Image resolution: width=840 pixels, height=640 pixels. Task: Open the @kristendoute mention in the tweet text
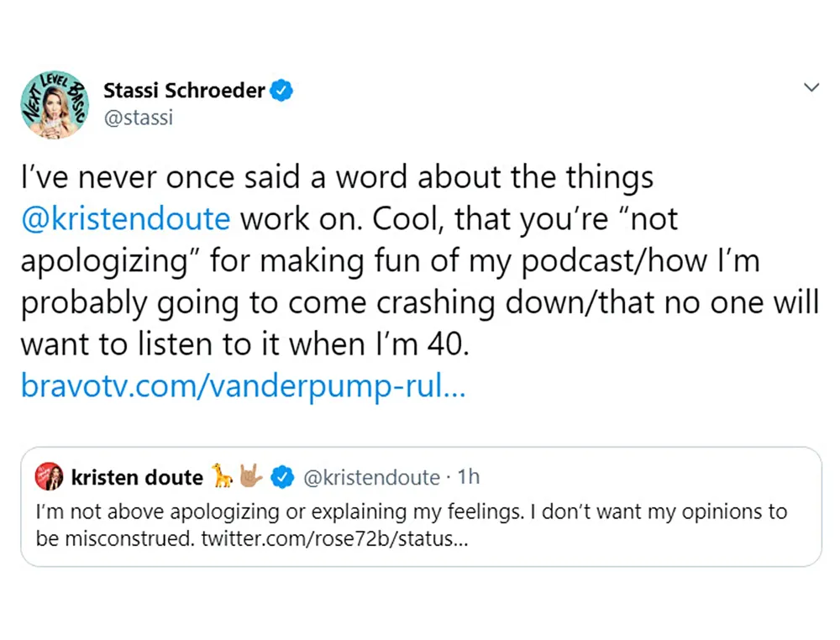[124, 218]
